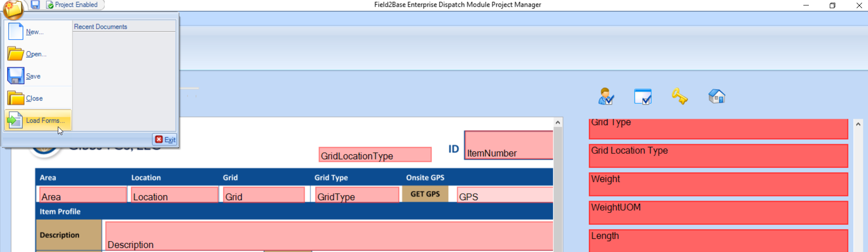Viewport: 868px width, 252px height.
Task: Click the blue house icon
Action: tap(716, 96)
